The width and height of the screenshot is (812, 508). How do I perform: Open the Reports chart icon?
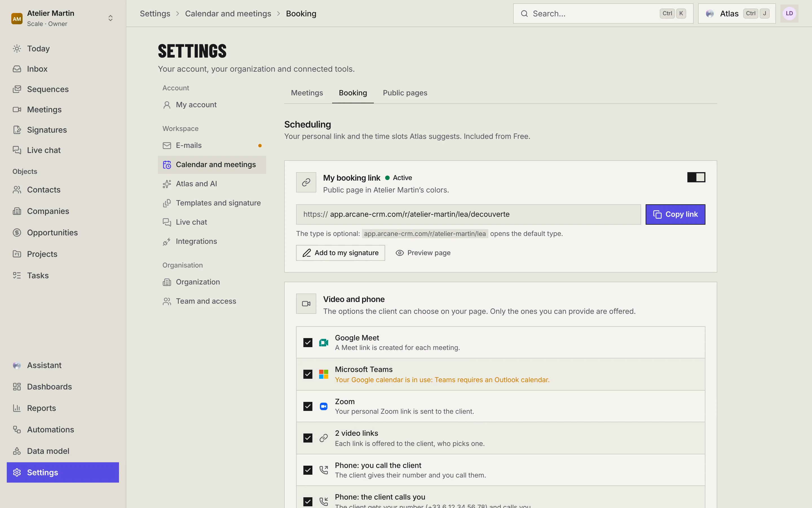click(x=17, y=408)
